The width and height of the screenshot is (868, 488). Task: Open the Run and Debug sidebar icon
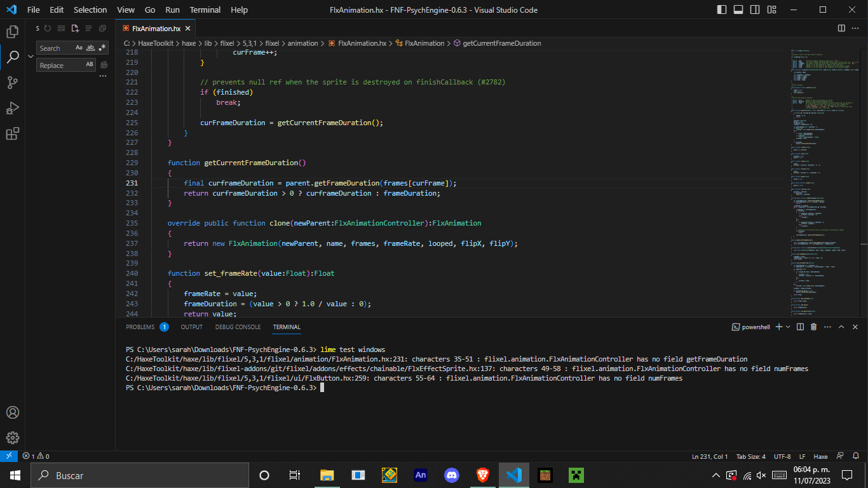13,108
